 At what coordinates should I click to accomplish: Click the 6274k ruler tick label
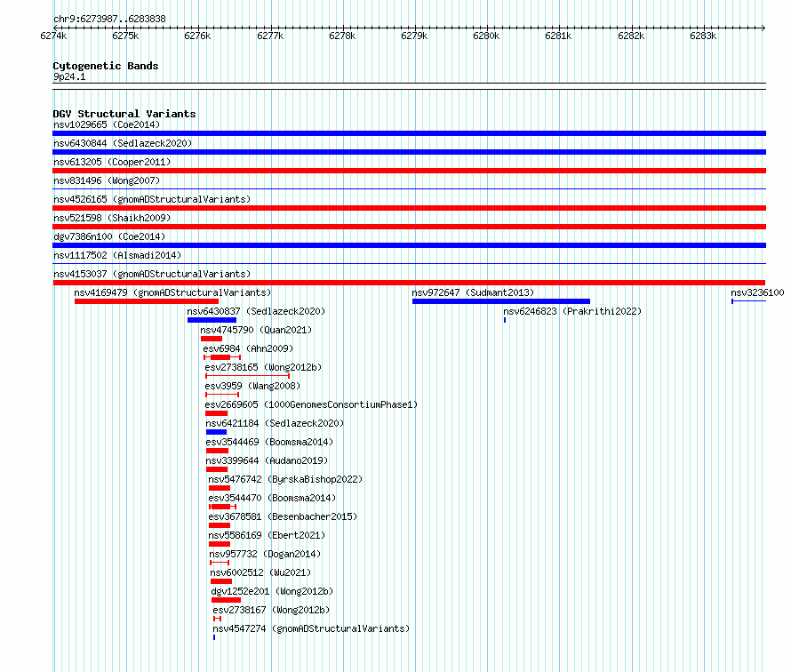coord(53,36)
